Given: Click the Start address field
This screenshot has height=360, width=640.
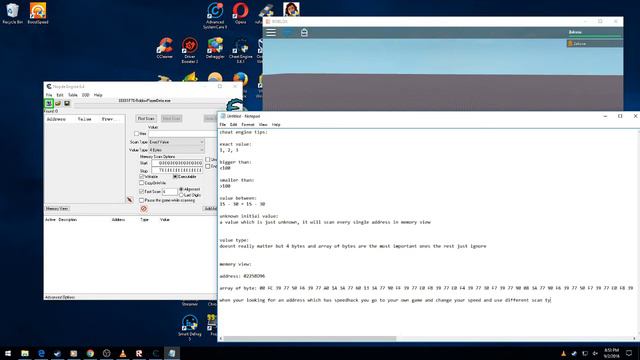Looking at the screenshot, I should (x=177, y=163).
